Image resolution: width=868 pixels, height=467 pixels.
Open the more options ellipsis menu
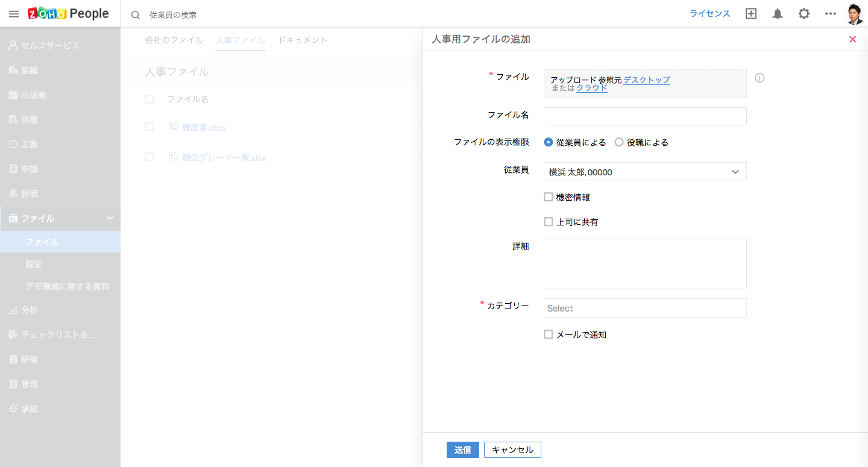(831, 14)
